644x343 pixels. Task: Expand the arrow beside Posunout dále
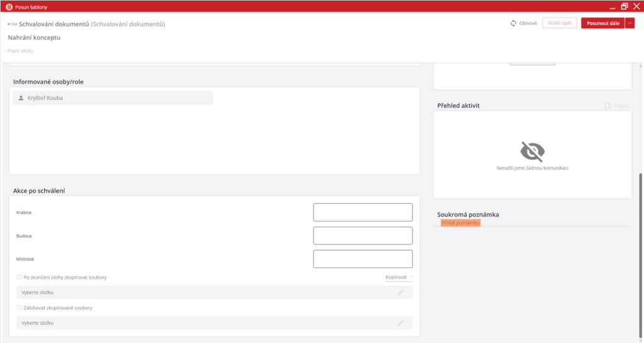point(630,23)
